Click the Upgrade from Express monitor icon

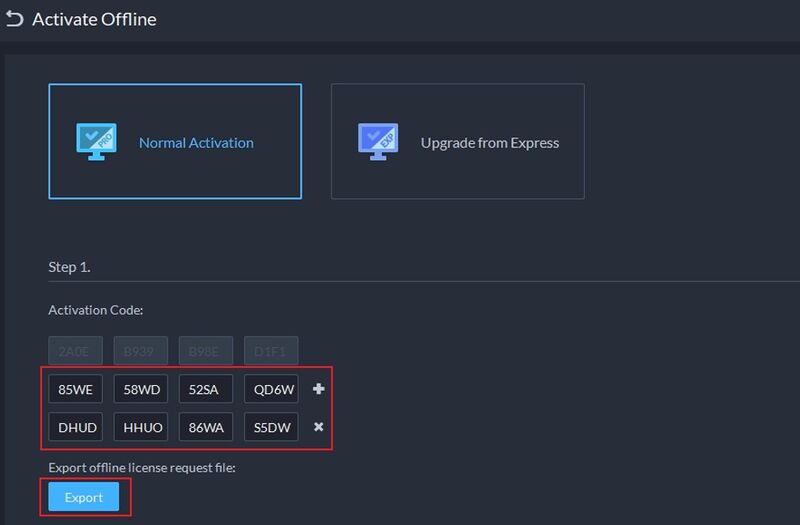(x=378, y=142)
